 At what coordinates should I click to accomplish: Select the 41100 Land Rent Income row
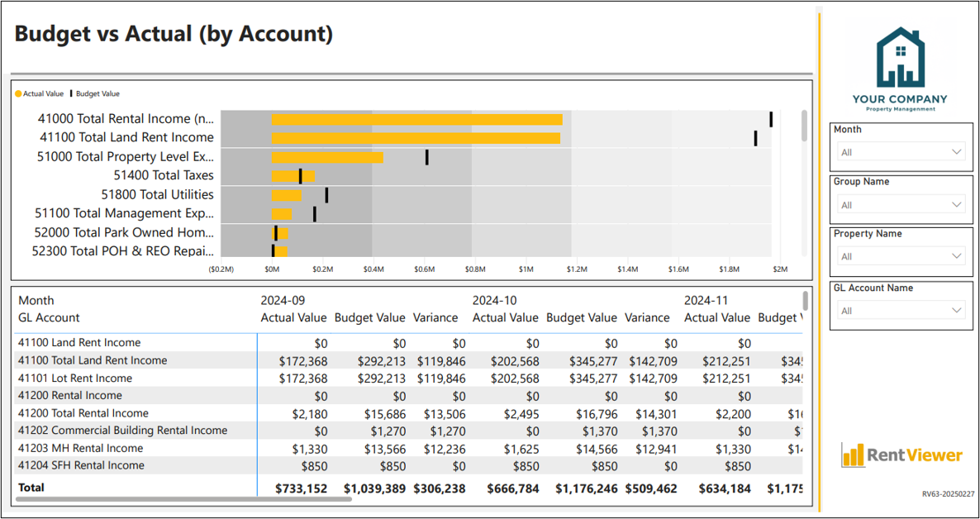pyautogui.click(x=409, y=343)
